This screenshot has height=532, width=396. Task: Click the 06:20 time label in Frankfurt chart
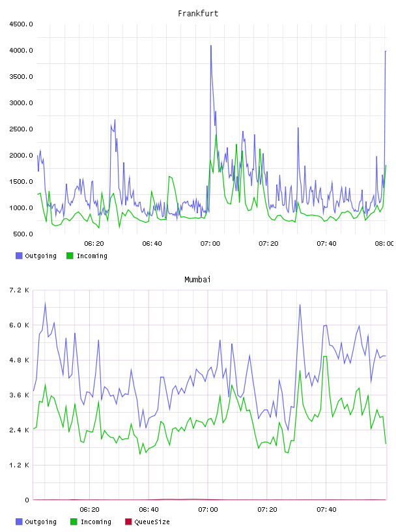coord(94,244)
